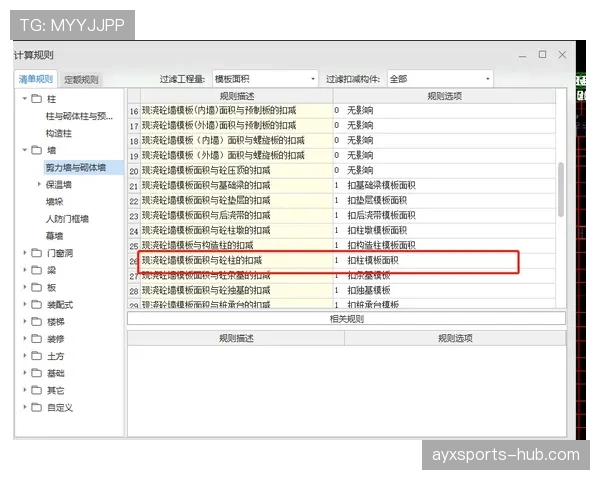This screenshot has width=600, height=480.
Task: Click the 相关规则 section bar
Action: 346,318
